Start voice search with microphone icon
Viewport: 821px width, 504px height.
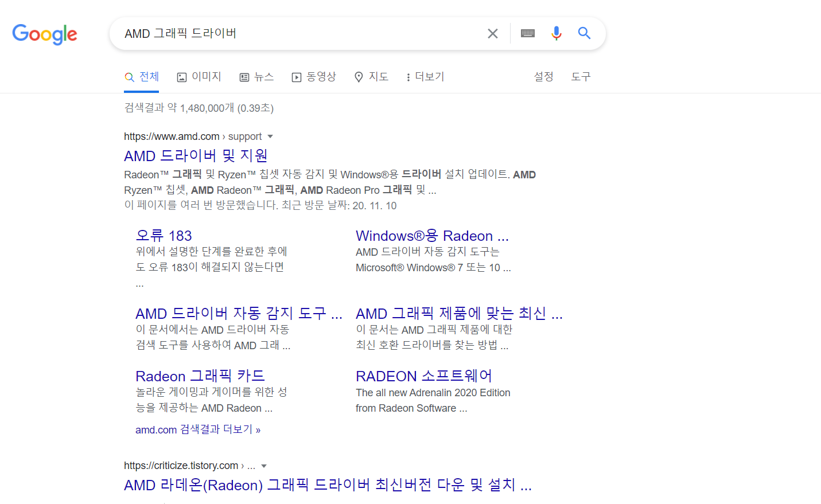[x=556, y=33]
